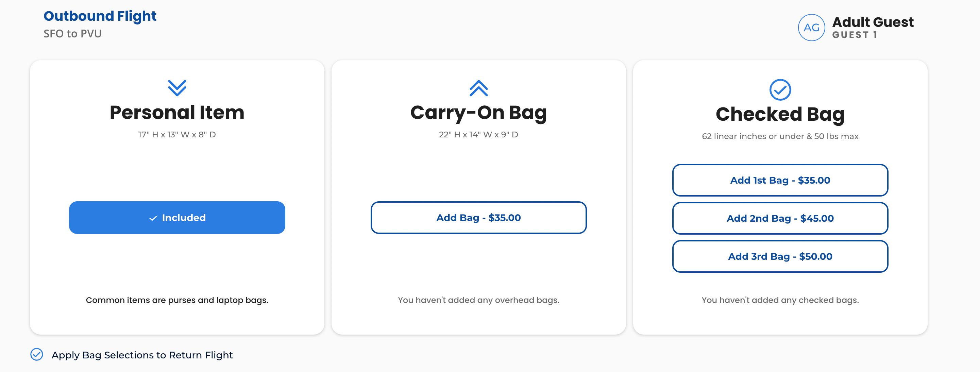Click the AG guest avatar circle

pyautogui.click(x=811, y=28)
